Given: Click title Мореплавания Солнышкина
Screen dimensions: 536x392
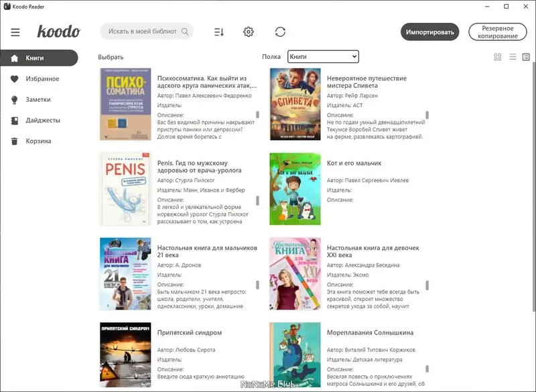Looking at the screenshot, I should pyautogui.click(x=371, y=332).
